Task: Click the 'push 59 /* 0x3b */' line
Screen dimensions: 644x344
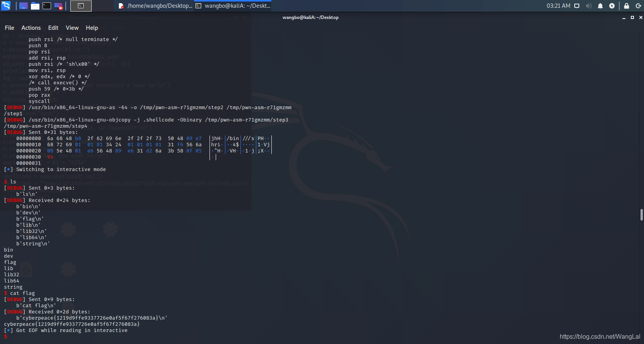Action: (x=56, y=89)
